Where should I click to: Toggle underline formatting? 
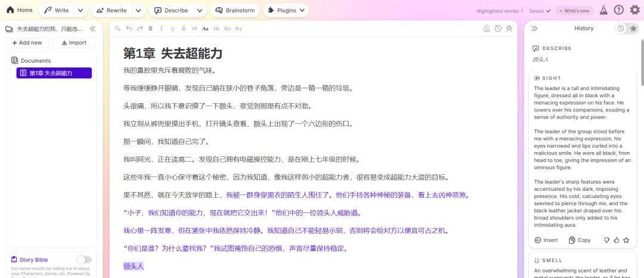pyautogui.click(x=172, y=28)
